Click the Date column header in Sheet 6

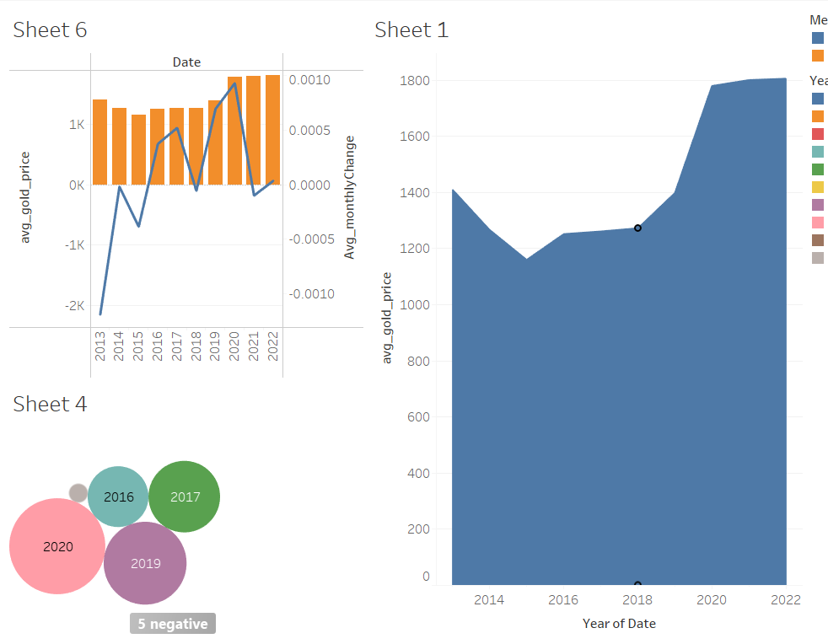[x=186, y=62]
